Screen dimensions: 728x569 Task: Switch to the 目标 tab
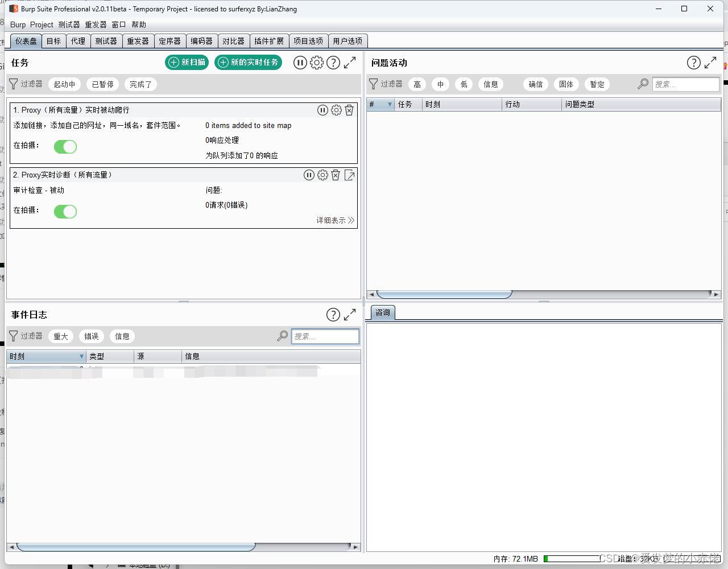coord(53,41)
